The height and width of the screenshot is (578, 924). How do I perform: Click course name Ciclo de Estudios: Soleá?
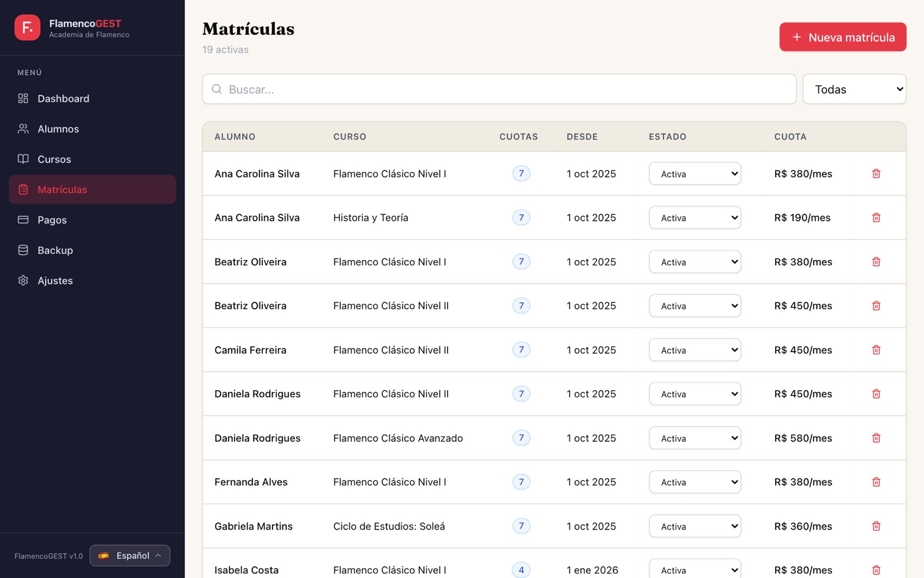point(389,526)
